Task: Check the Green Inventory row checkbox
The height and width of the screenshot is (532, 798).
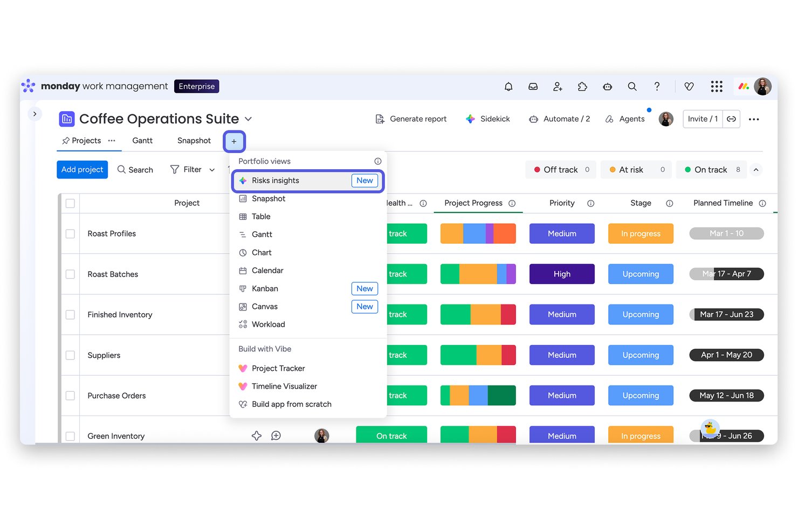Action: pyautogui.click(x=70, y=436)
